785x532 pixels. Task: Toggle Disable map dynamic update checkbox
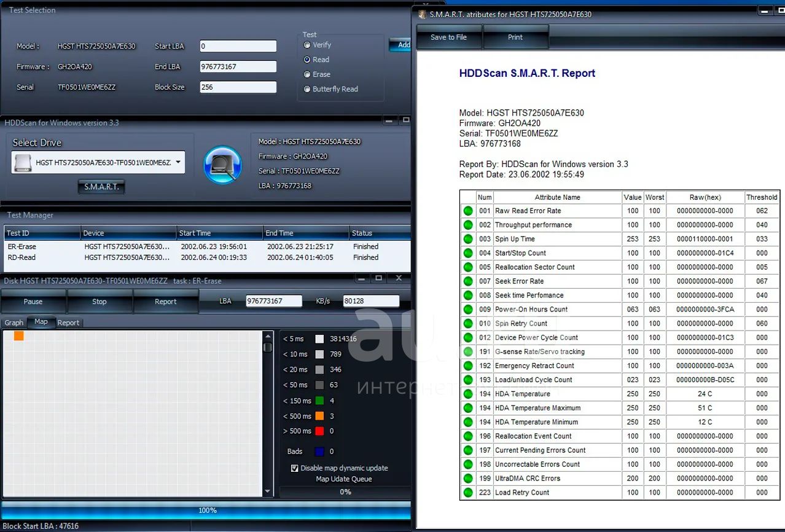click(294, 468)
